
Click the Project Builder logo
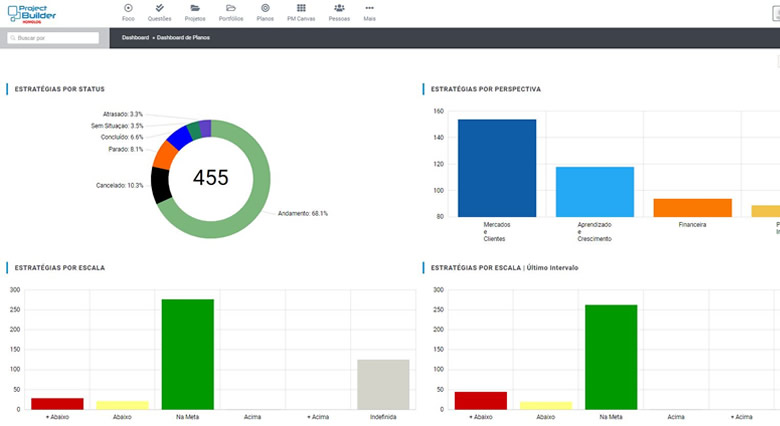(x=32, y=12)
